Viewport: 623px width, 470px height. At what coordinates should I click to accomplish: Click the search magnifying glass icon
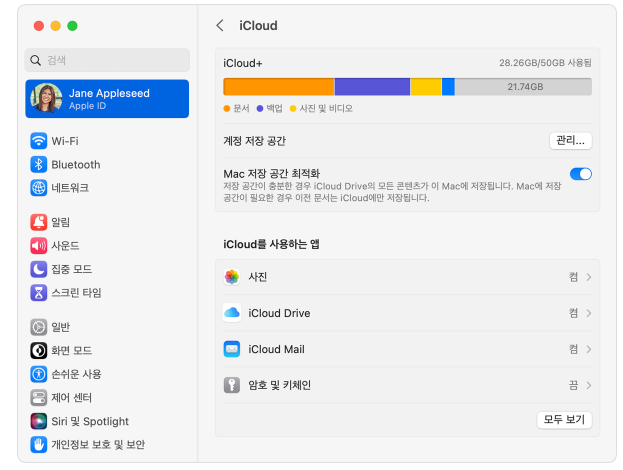coord(36,60)
